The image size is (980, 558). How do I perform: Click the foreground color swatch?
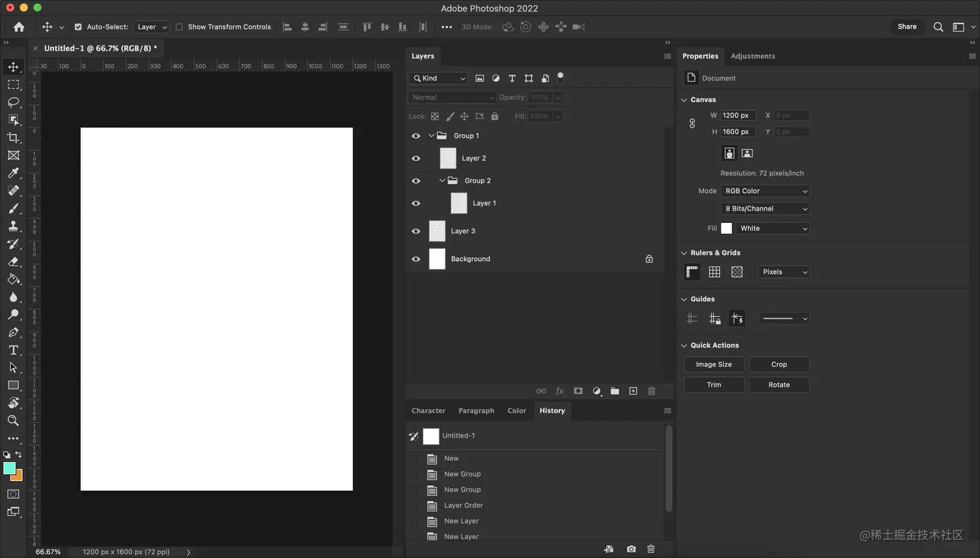[10, 468]
